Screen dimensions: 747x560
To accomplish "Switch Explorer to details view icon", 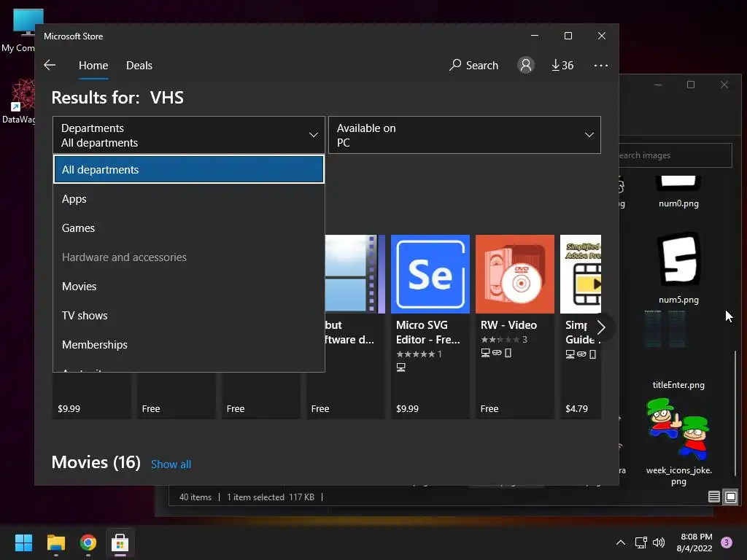I will 713,497.
